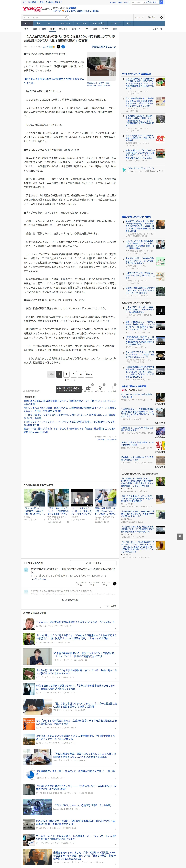Click the サッカー部のイケメン recommended article thumbnail
The height and width of the screenshot is (868, 186).
[34, 497]
